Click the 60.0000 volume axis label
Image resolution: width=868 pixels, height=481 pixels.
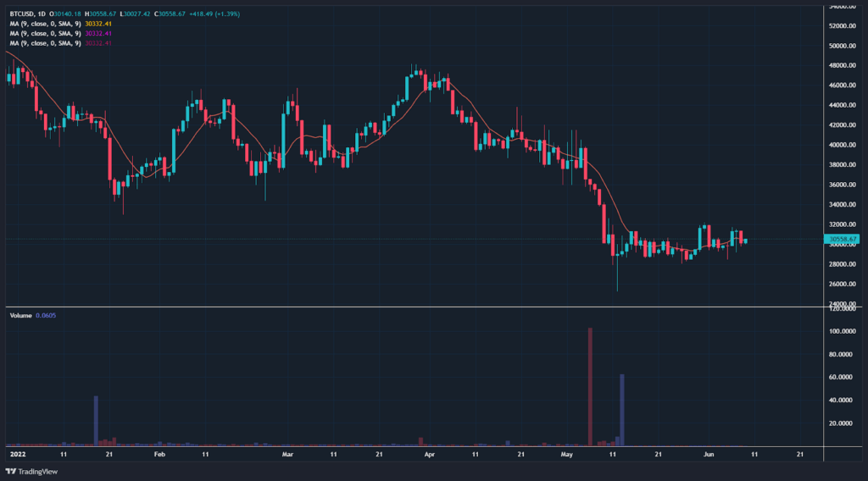840,377
